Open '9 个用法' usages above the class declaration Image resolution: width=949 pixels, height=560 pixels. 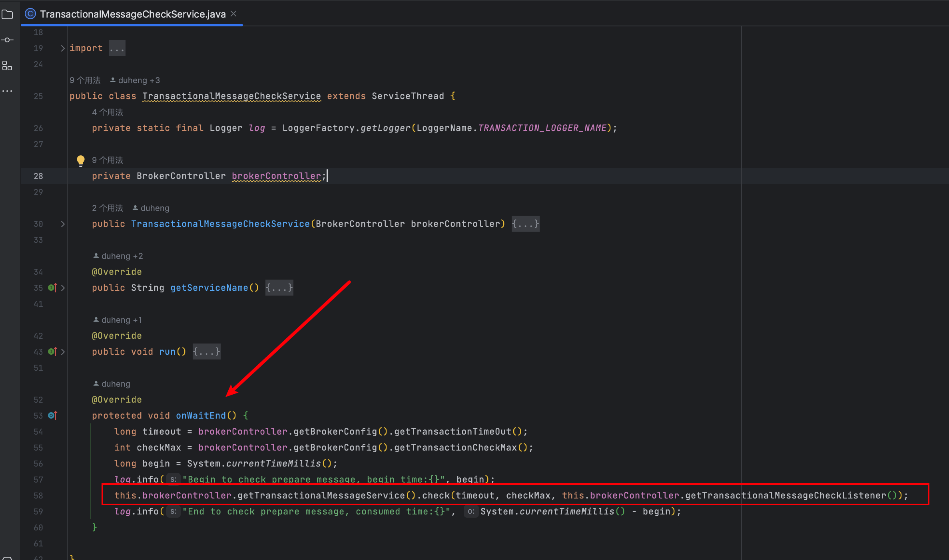85,80
